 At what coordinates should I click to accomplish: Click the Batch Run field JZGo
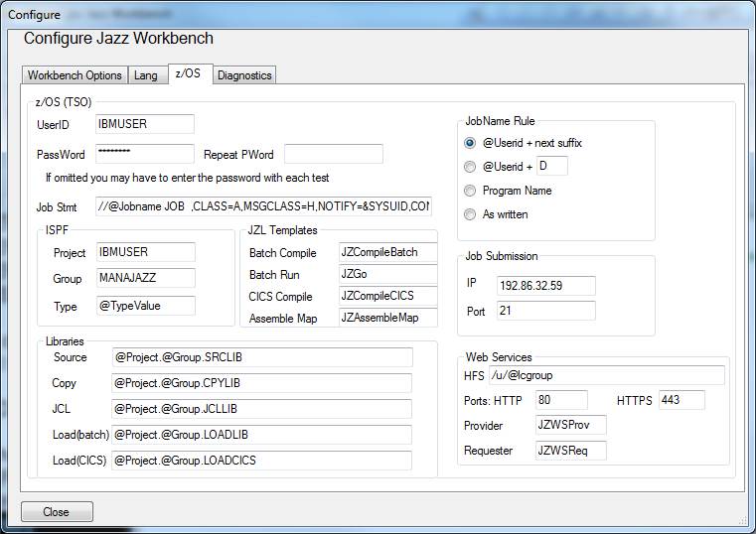coord(388,274)
